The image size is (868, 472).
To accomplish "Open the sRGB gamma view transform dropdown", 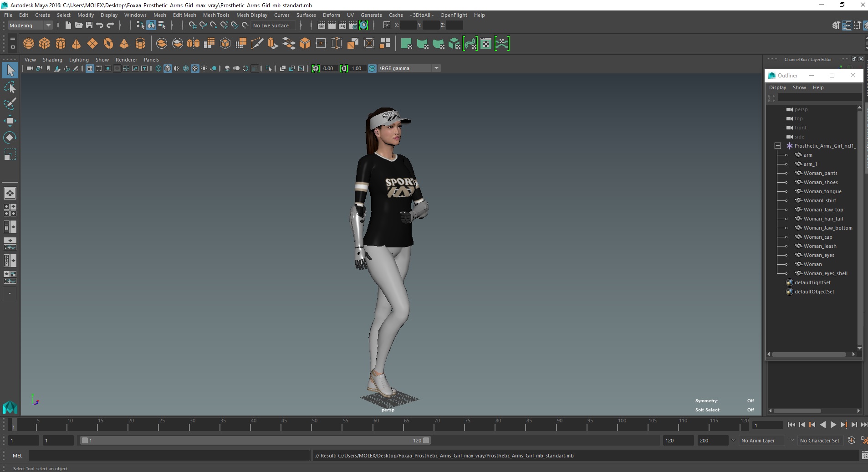I will (x=409, y=68).
